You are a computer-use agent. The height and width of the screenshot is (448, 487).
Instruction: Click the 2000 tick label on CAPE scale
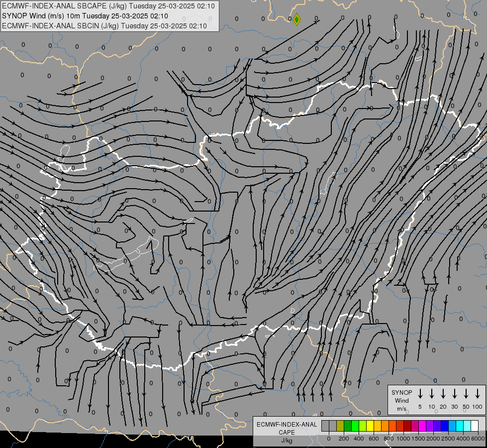pyautogui.click(x=433, y=439)
